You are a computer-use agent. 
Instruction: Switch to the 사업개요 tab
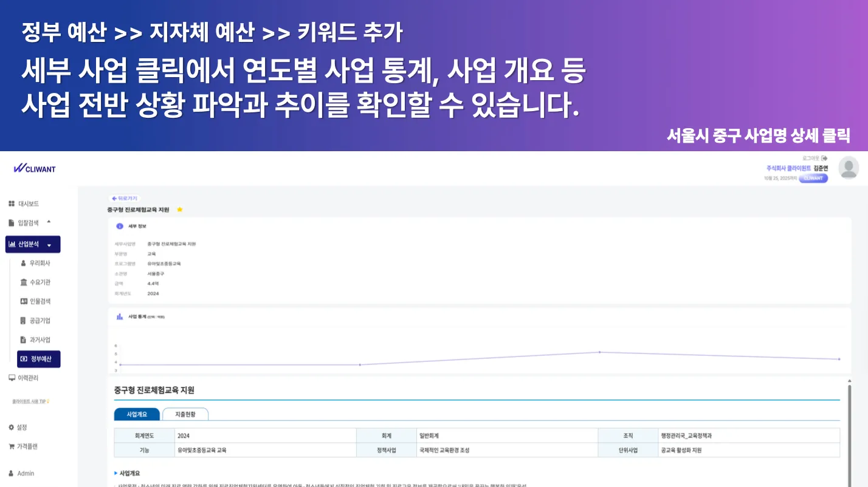[137, 414]
